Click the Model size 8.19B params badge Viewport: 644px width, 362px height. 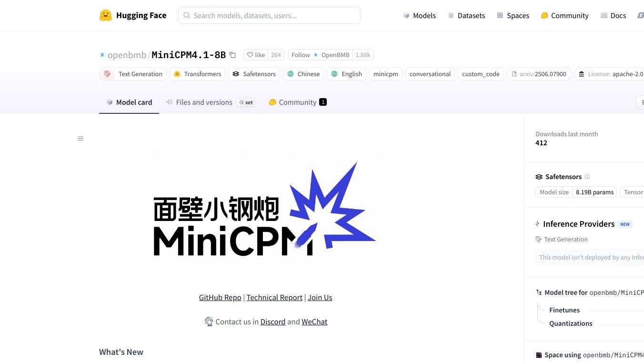point(576,192)
